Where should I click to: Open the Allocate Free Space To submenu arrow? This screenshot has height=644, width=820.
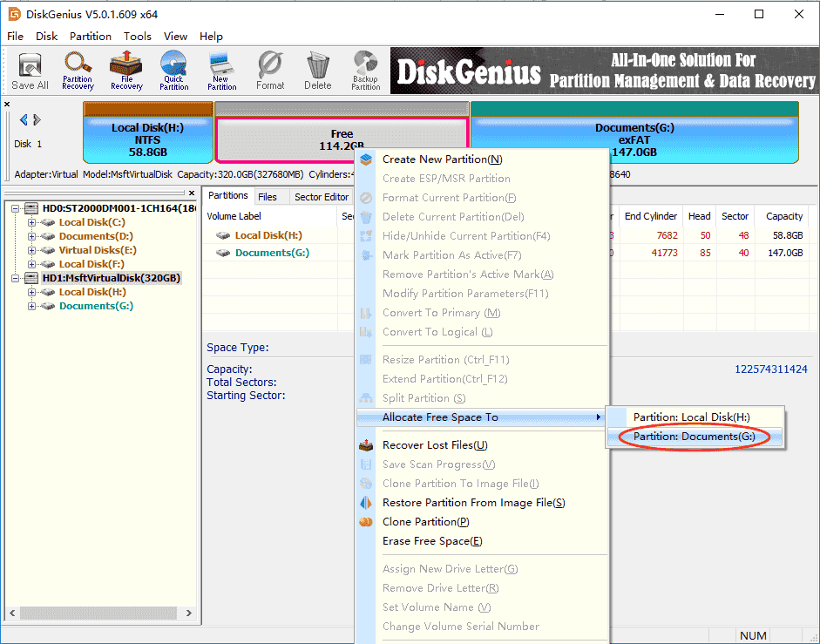click(x=599, y=417)
